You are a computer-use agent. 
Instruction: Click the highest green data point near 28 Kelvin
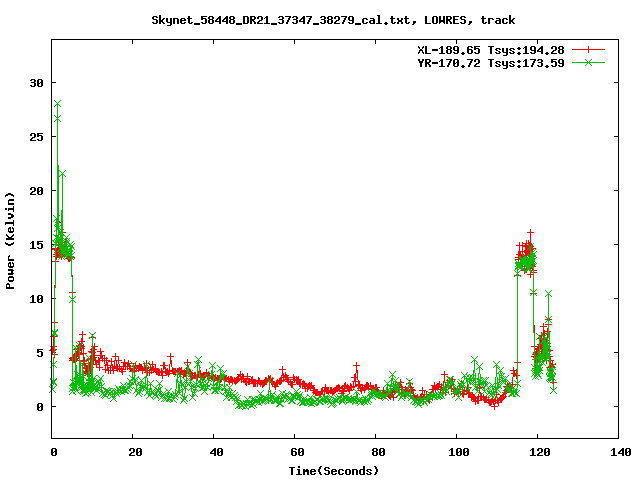(58, 104)
